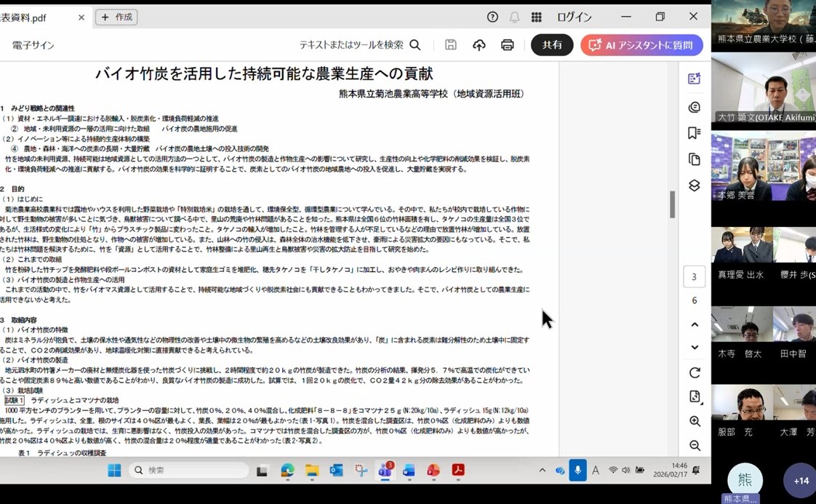Click the print icon in Acrobat toolbar
Image resolution: width=816 pixels, height=504 pixels.
tap(507, 45)
